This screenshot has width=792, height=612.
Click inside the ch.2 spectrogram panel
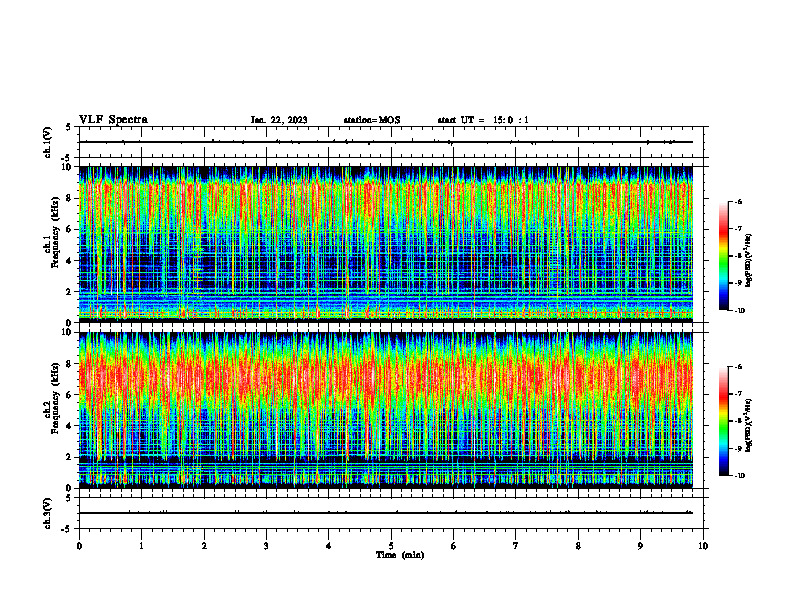pos(386,410)
